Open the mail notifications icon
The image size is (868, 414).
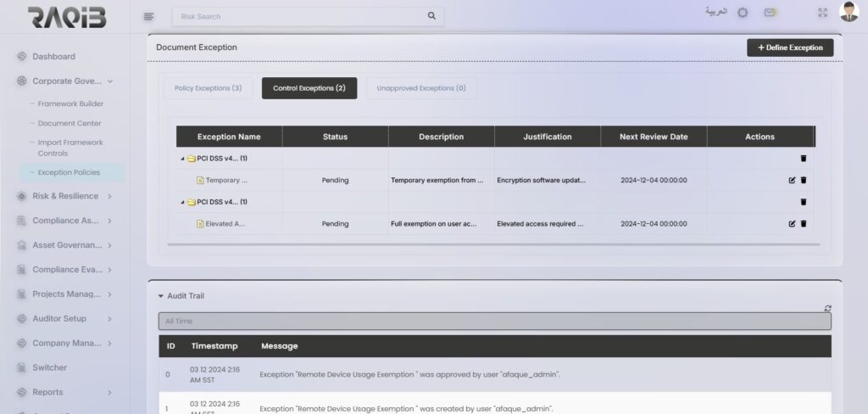click(770, 13)
